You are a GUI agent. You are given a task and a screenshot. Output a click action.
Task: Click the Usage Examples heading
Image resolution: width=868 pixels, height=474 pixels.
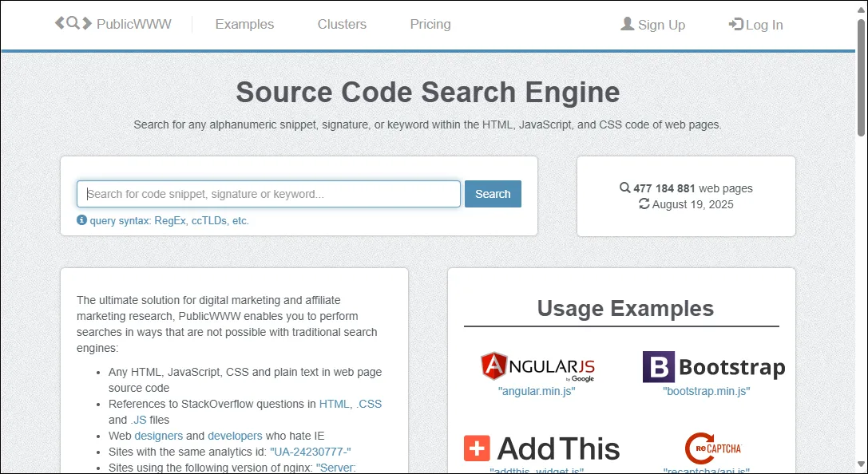[625, 309]
